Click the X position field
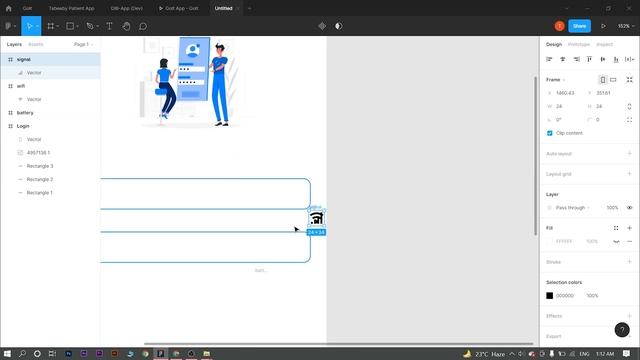640x360 pixels. point(565,93)
